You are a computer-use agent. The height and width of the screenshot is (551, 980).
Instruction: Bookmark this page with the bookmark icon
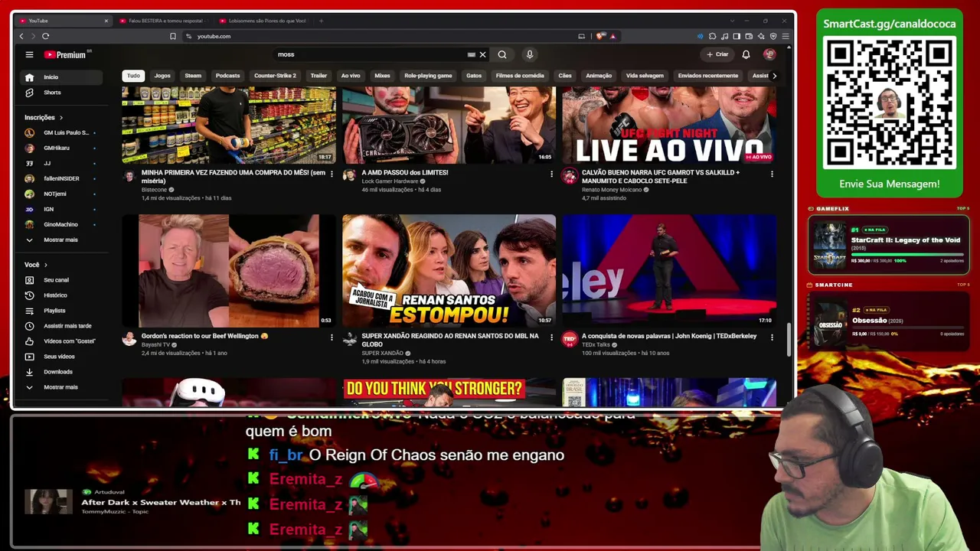[x=173, y=36]
